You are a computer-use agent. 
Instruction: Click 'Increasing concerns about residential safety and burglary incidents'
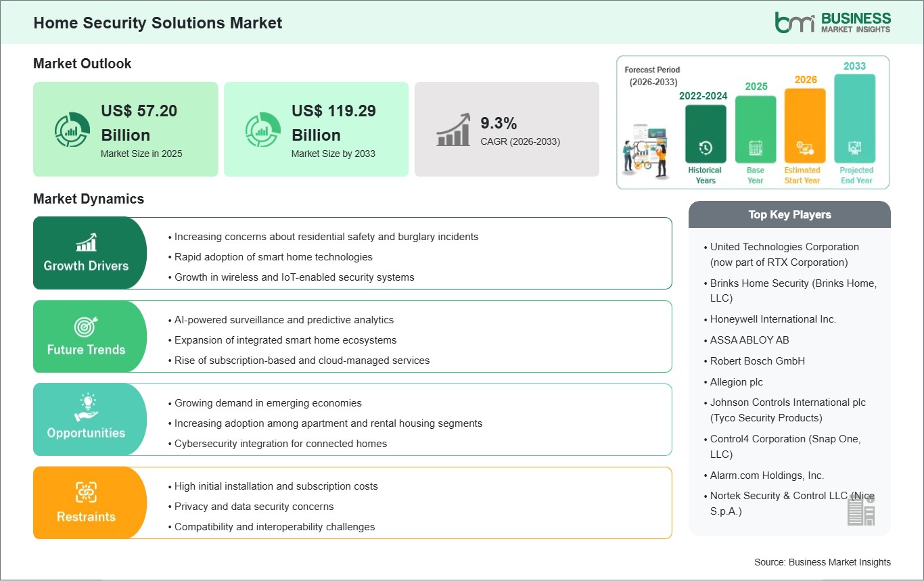[326, 237]
